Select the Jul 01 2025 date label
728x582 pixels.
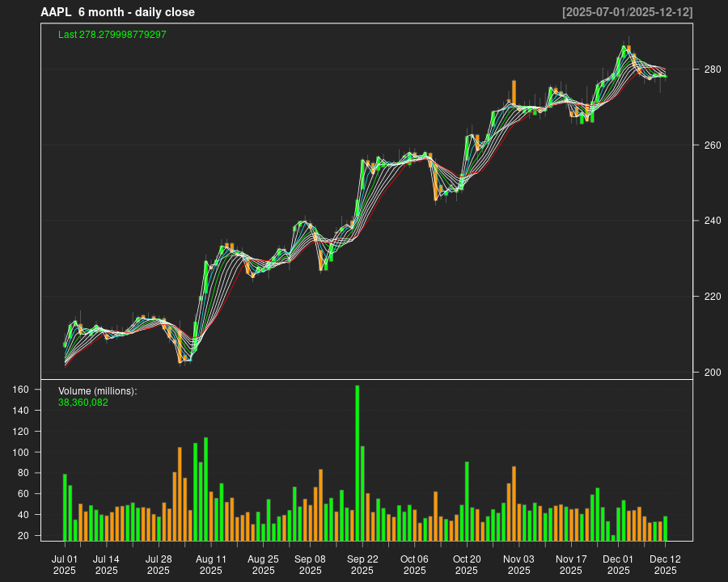[x=65, y=564]
